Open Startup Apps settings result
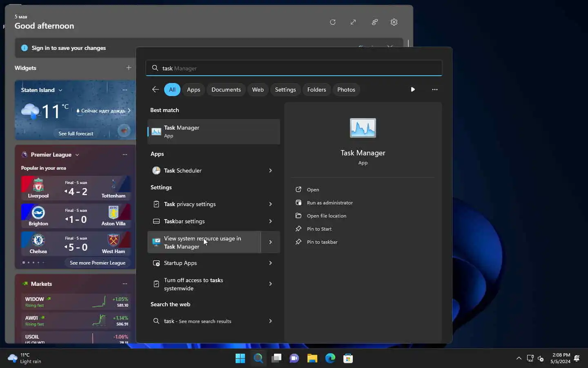Viewport: 588px width, 368px height. pyautogui.click(x=204, y=263)
